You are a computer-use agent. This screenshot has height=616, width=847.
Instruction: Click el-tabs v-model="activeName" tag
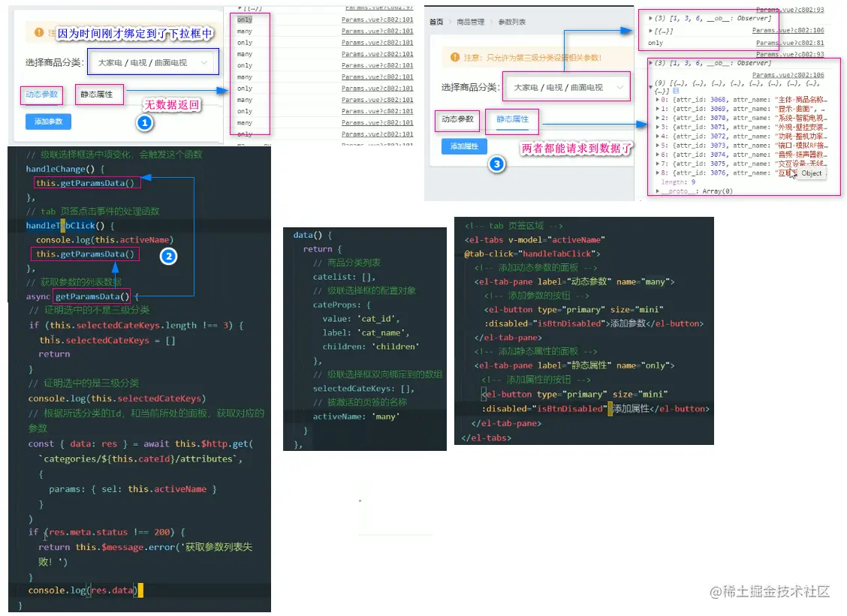[x=535, y=239]
